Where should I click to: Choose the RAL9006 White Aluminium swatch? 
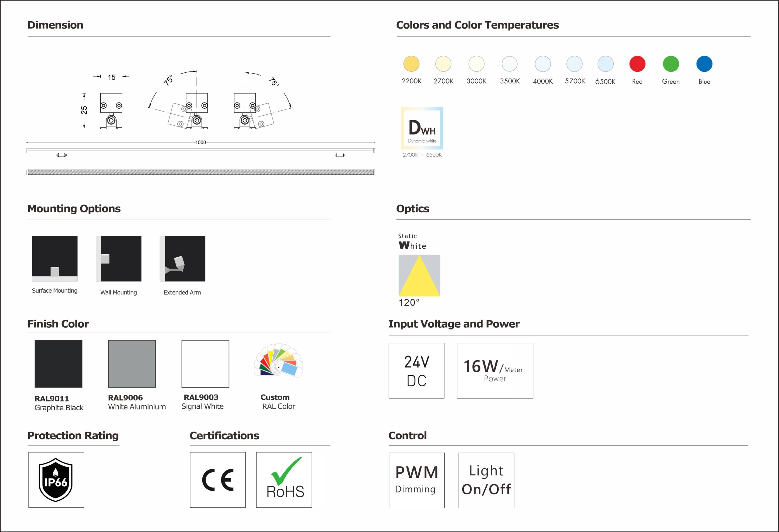132,364
